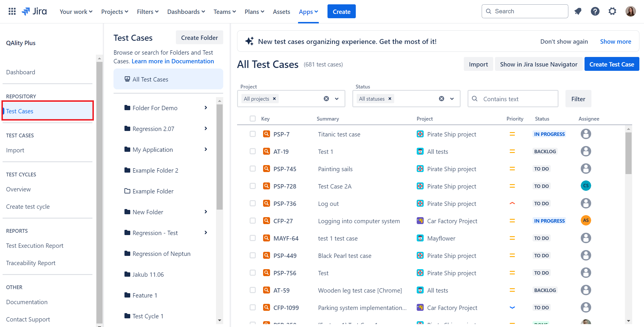Open the Status filter dropdown arrow
Image resolution: width=644 pixels, height=327 pixels.
coord(452,99)
